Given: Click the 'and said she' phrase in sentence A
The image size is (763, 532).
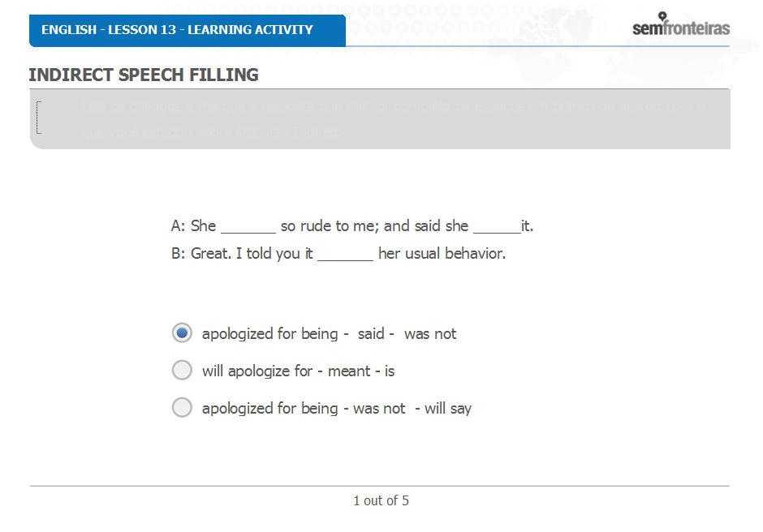Looking at the screenshot, I should pos(426,226).
